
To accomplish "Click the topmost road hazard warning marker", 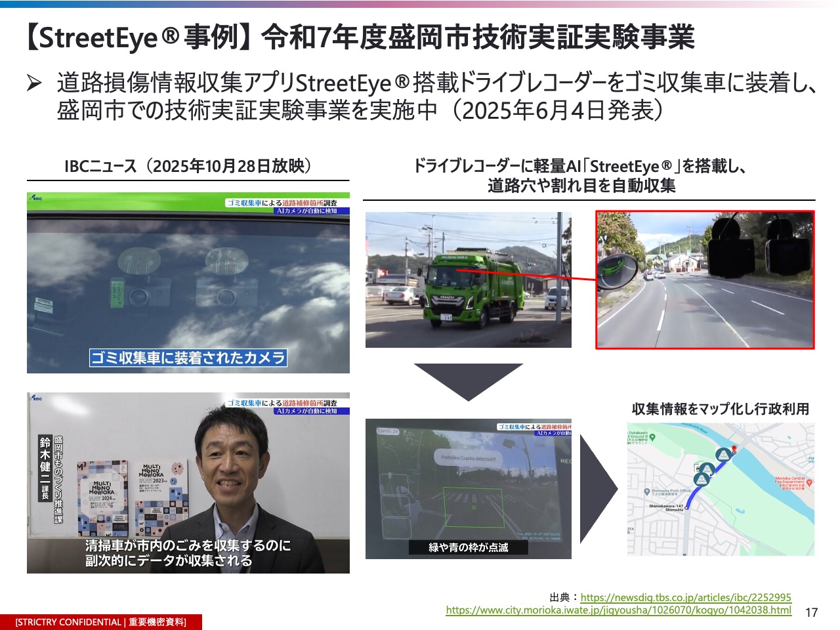I will pos(723,455).
